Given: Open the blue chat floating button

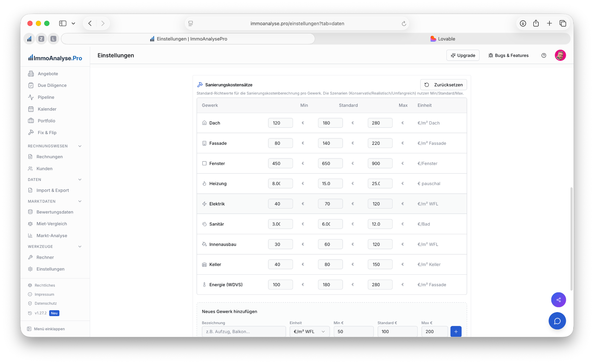Looking at the screenshot, I should 557,321.
